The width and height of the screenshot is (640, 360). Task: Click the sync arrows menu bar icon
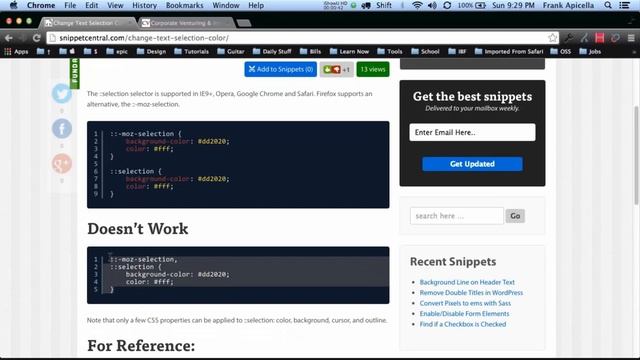pyautogui.click(x=447, y=5)
